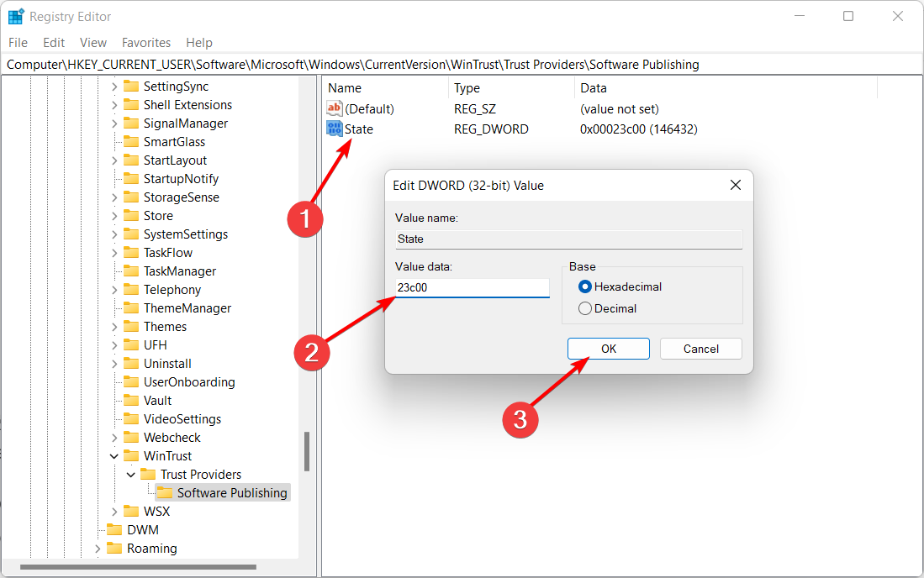Click the Themes folder icon

131,327
